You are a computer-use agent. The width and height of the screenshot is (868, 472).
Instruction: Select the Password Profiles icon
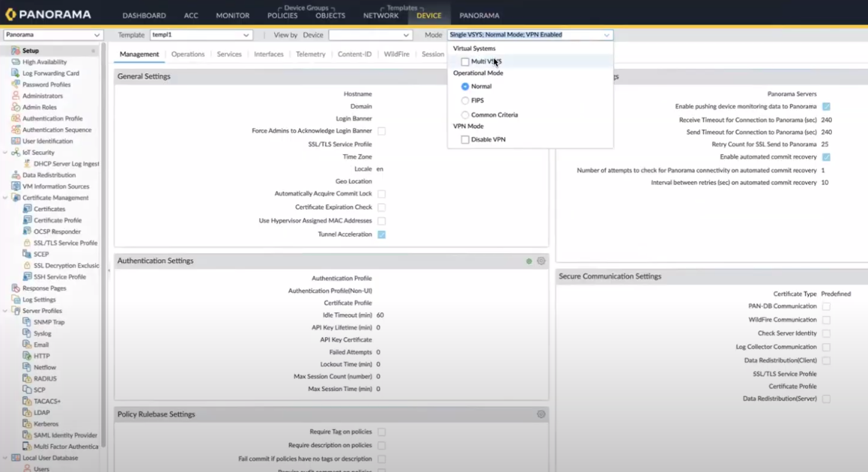[x=16, y=85]
